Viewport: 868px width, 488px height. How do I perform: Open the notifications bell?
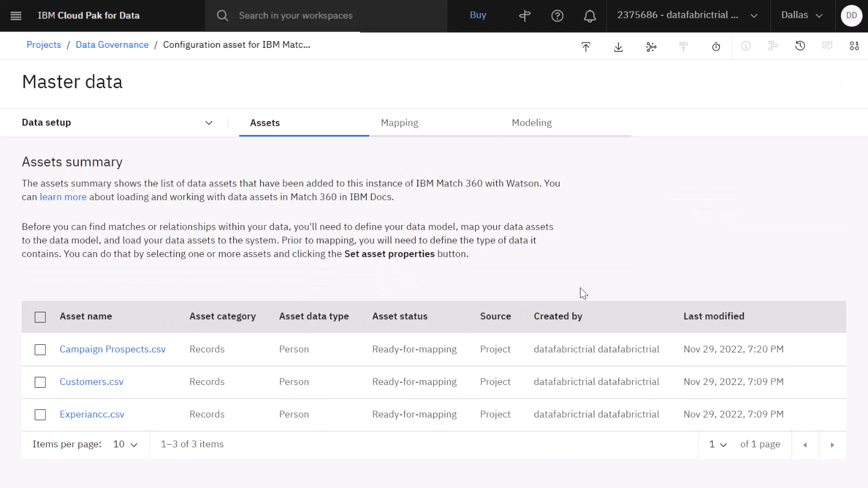pos(590,16)
